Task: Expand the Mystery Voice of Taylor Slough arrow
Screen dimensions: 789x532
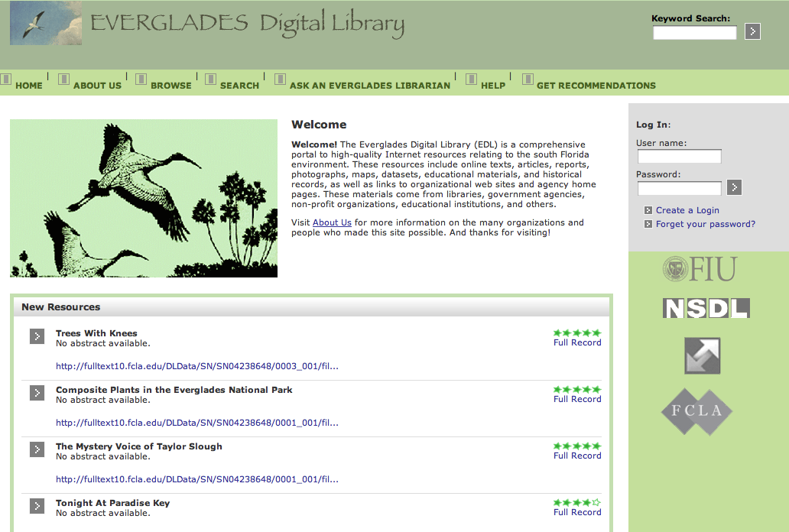Action: pyautogui.click(x=37, y=449)
